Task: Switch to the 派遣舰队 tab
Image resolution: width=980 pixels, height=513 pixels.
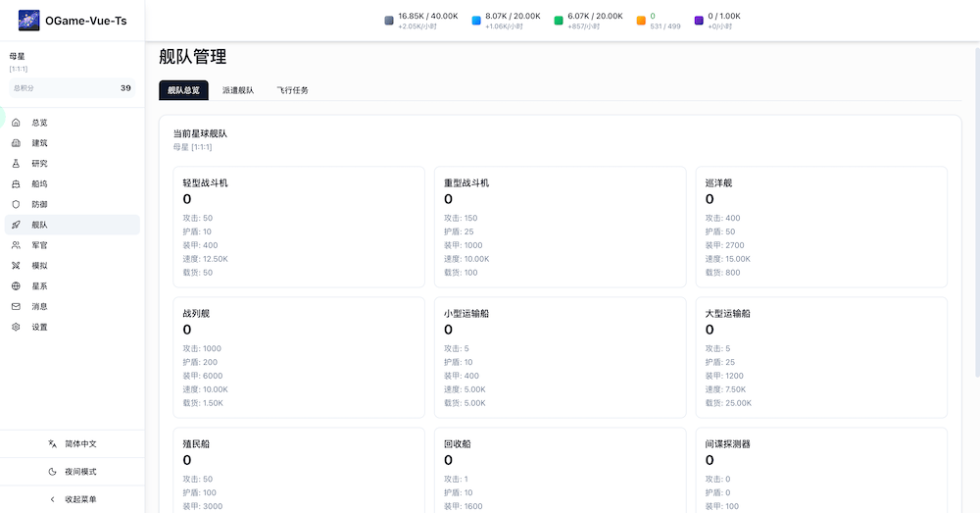Action: click(238, 90)
